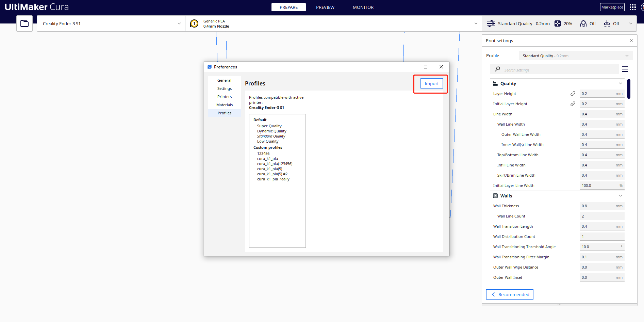644x322 pixels.
Task: Click search settings magnifier icon
Action: click(x=497, y=69)
